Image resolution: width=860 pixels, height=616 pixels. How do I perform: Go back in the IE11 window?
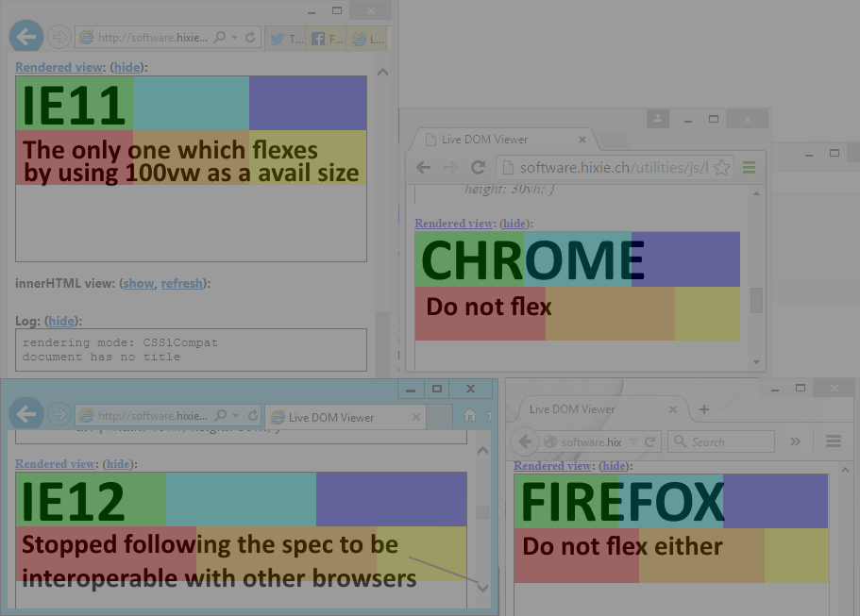[x=26, y=37]
